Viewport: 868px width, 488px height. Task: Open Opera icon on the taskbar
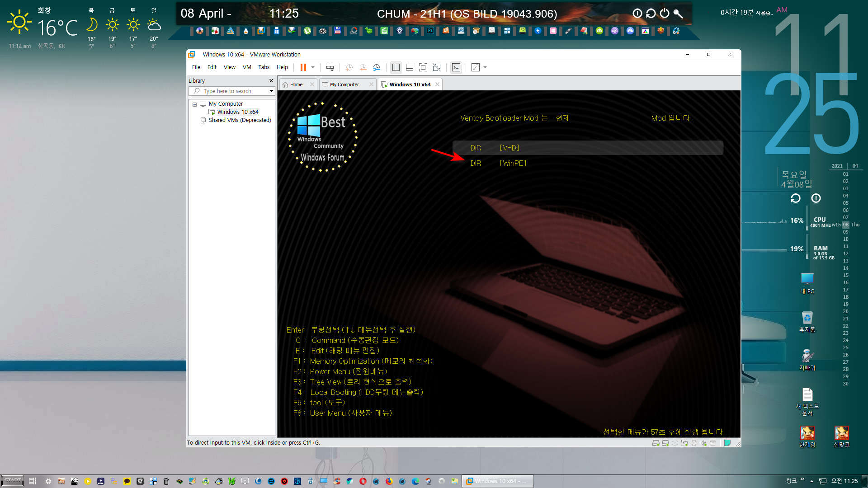click(363, 481)
